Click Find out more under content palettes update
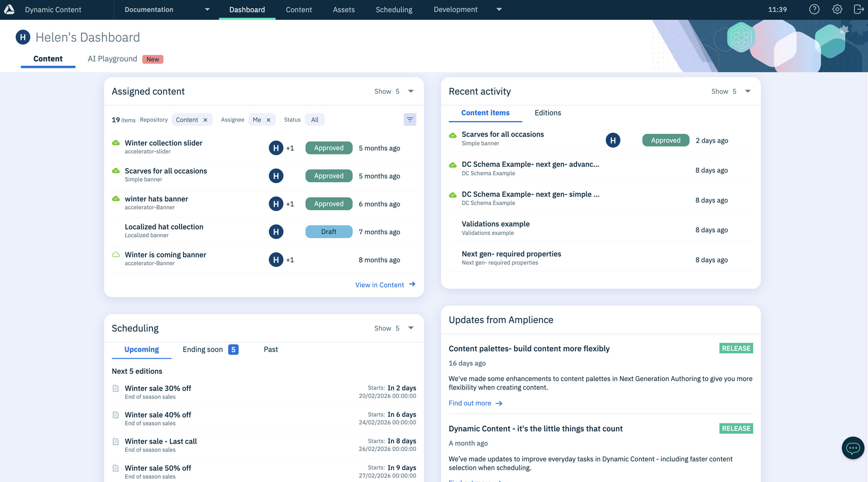Image resolution: width=868 pixels, height=482 pixels. [x=470, y=403]
